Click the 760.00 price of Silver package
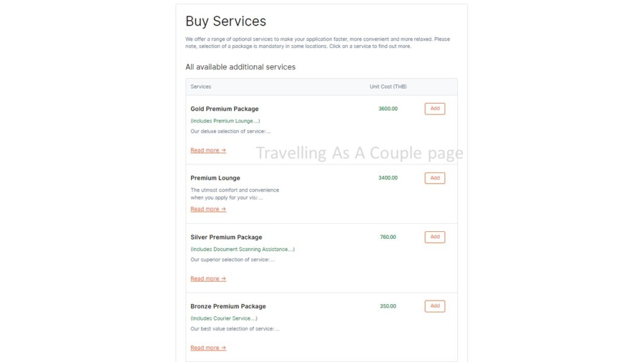 388,237
